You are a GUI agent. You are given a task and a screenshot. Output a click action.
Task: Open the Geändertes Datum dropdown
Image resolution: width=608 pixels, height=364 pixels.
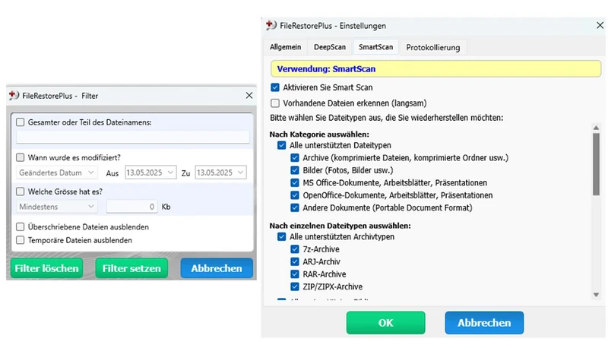[x=56, y=173]
